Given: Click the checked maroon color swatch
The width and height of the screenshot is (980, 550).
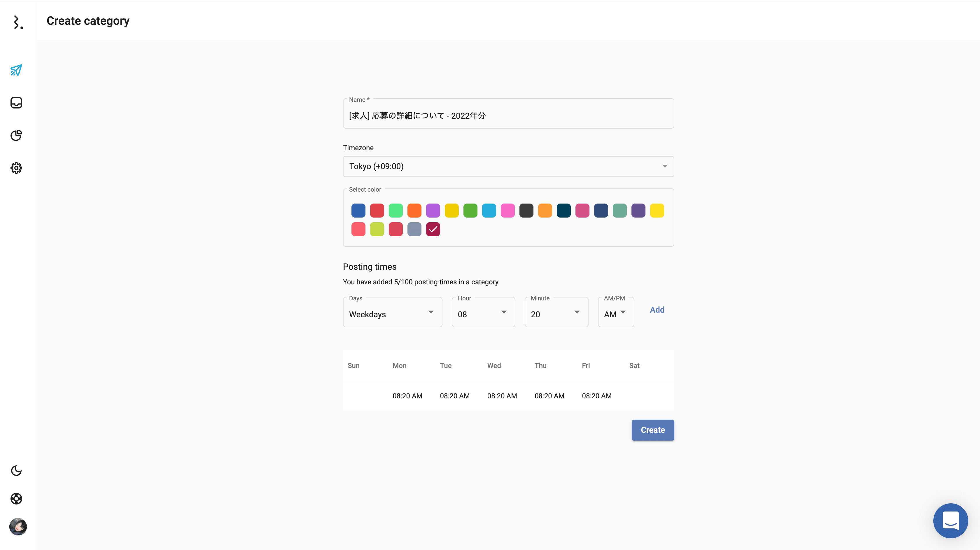Looking at the screenshot, I should point(433,229).
